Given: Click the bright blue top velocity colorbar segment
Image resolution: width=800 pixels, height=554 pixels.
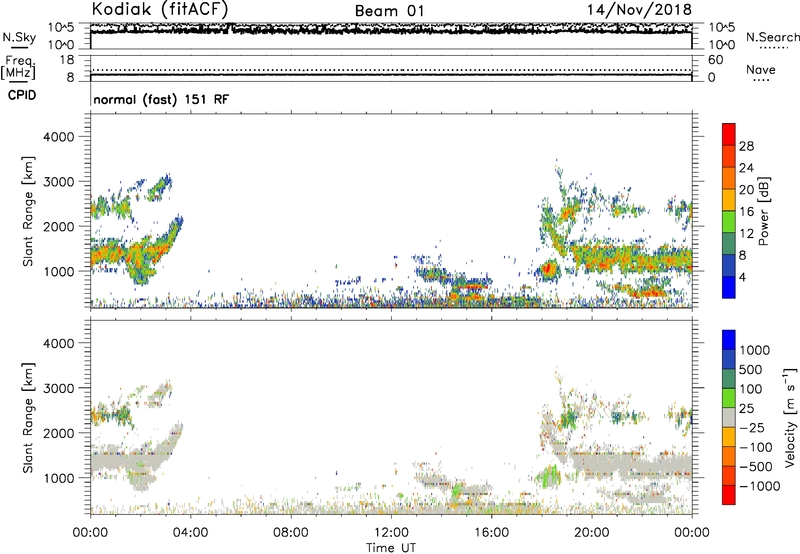Looking at the screenshot, I should tap(729, 340).
